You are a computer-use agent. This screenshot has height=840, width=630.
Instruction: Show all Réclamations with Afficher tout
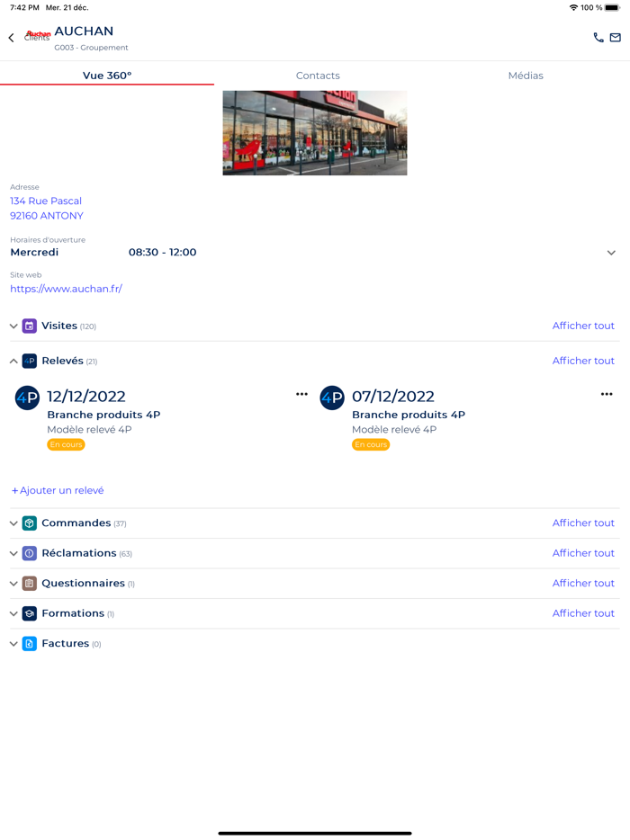(x=583, y=553)
